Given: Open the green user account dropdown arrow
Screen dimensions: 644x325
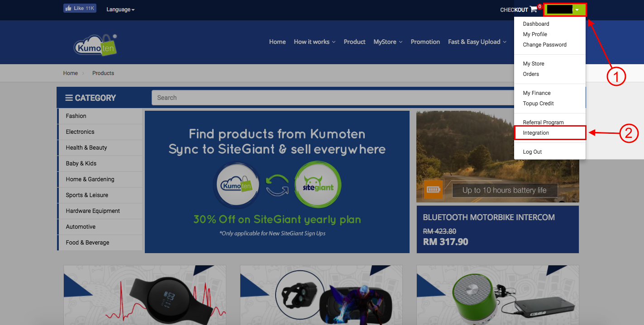Looking at the screenshot, I should [577, 9].
